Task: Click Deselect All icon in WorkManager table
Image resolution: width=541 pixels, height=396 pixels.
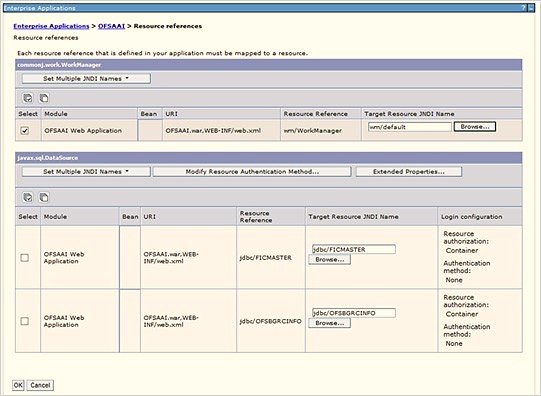Action: click(44, 98)
